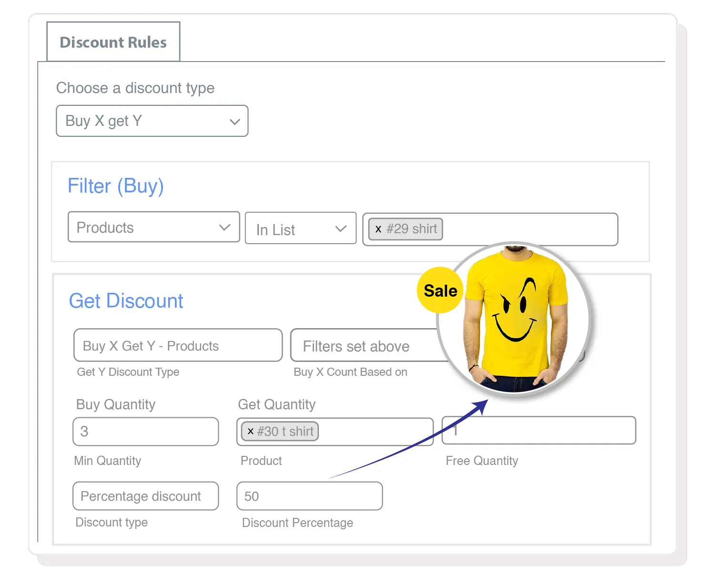Click the product list field containing #29 shirt
Image resolution: width=715 pixels, height=588 pixels.
coord(490,229)
